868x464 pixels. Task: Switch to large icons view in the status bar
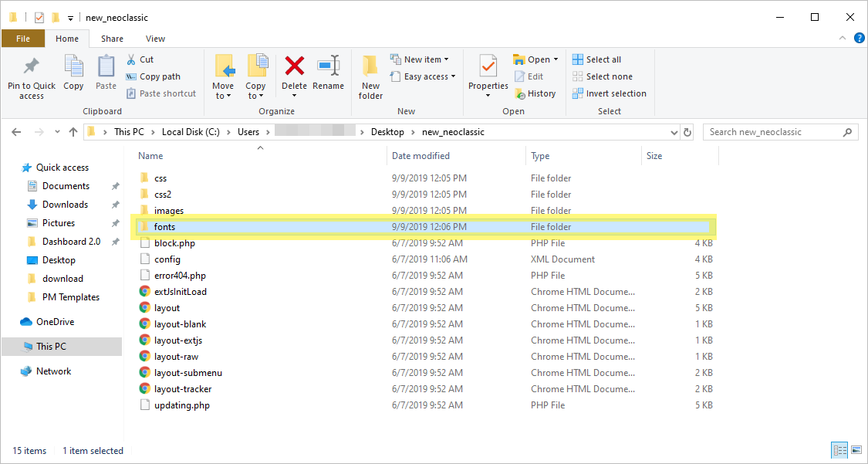[856, 450]
